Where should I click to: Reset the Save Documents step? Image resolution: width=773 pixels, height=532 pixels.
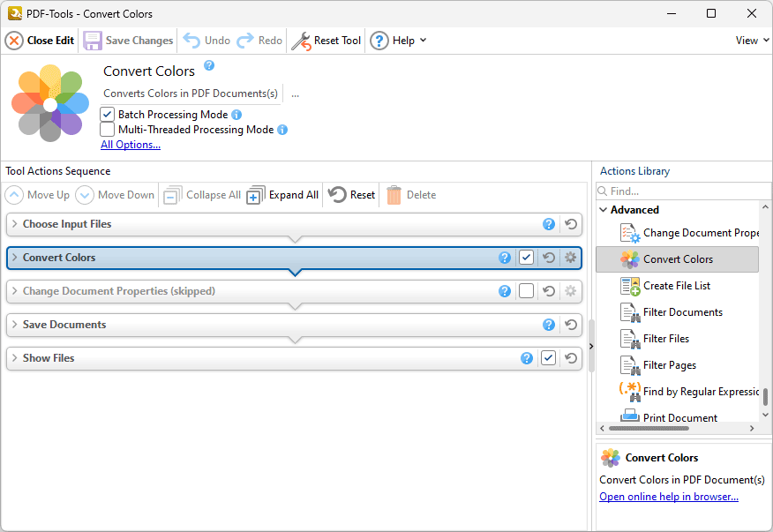tap(571, 325)
